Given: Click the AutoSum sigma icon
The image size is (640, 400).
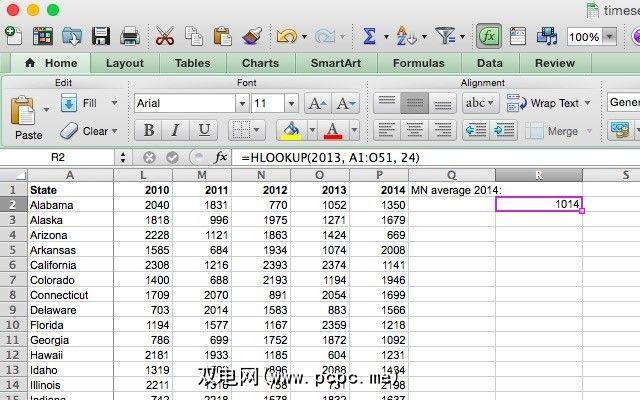Looking at the screenshot, I should pyautogui.click(x=369, y=36).
